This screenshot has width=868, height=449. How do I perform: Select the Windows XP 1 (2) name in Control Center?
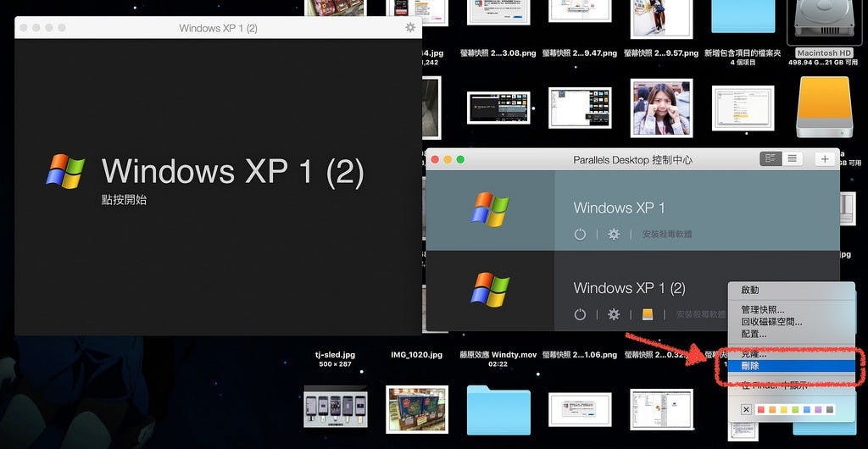point(630,288)
